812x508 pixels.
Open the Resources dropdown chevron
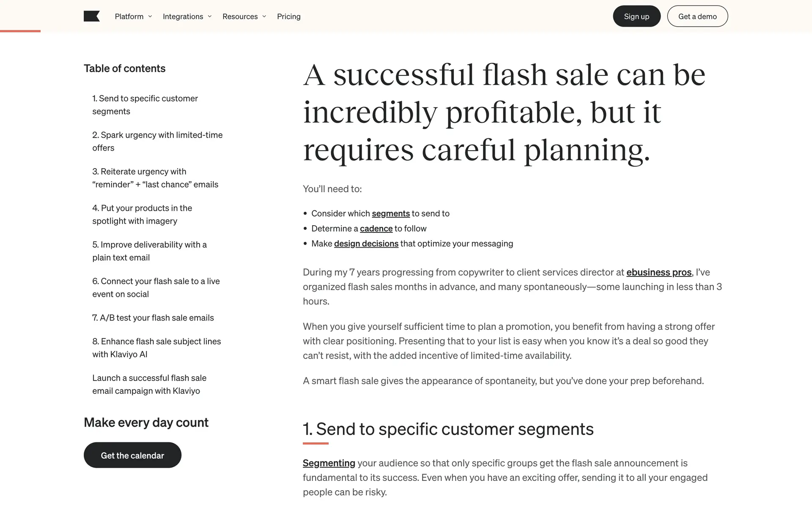pyautogui.click(x=264, y=17)
